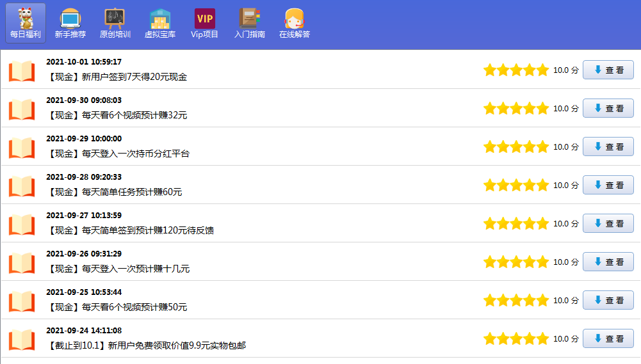The image size is (641, 364).
Task: Open 【现金】每天看6个视频预计赚50元 title
Action: [117, 307]
